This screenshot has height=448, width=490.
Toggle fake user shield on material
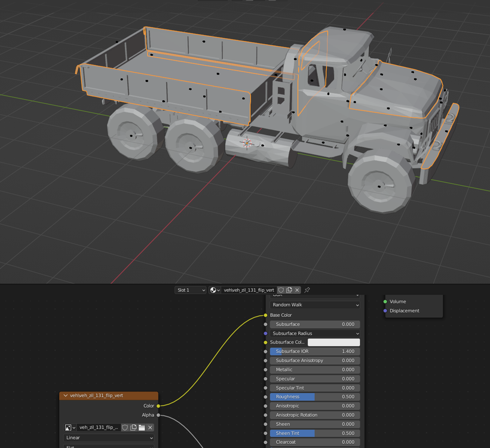tap(281, 290)
